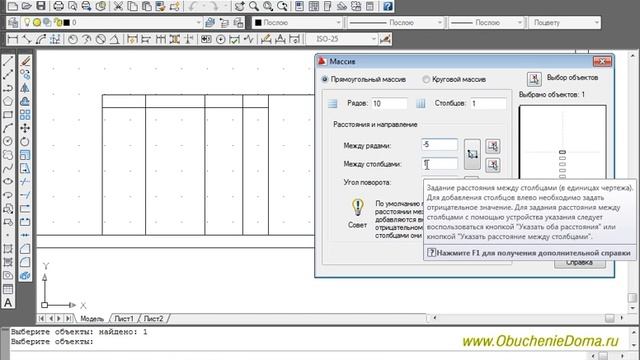The height and width of the screenshot is (360, 640).
Task: Click the Tolerance dimension icon
Action: [206, 39]
